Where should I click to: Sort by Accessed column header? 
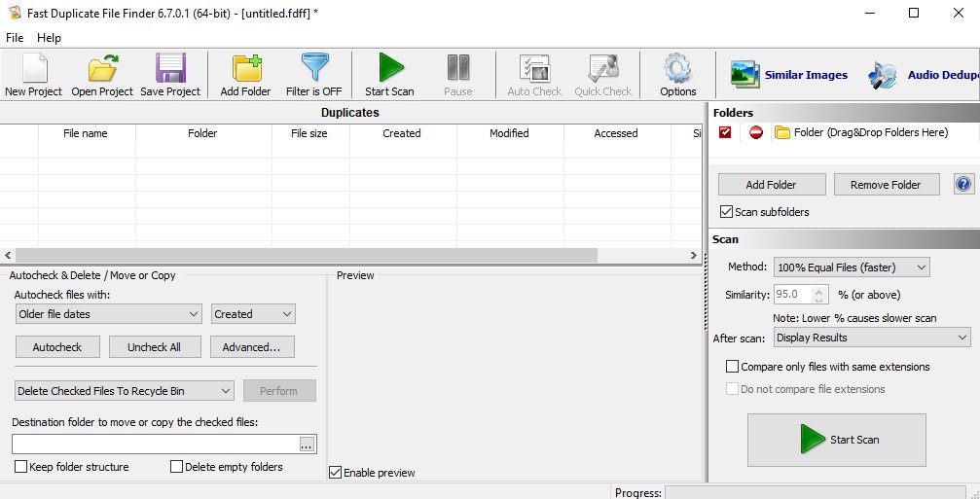pyautogui.click(x=616, y=133)
